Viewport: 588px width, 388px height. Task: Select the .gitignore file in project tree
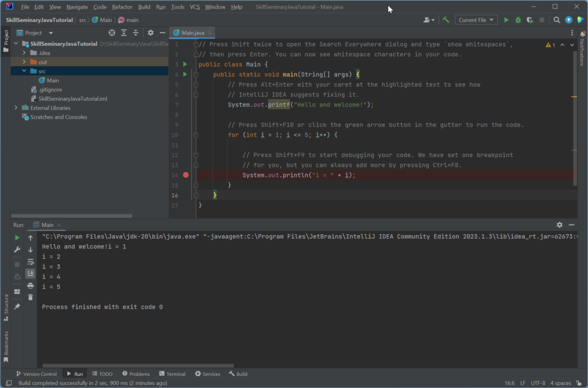pyautogui.click(x=50, y=90)
